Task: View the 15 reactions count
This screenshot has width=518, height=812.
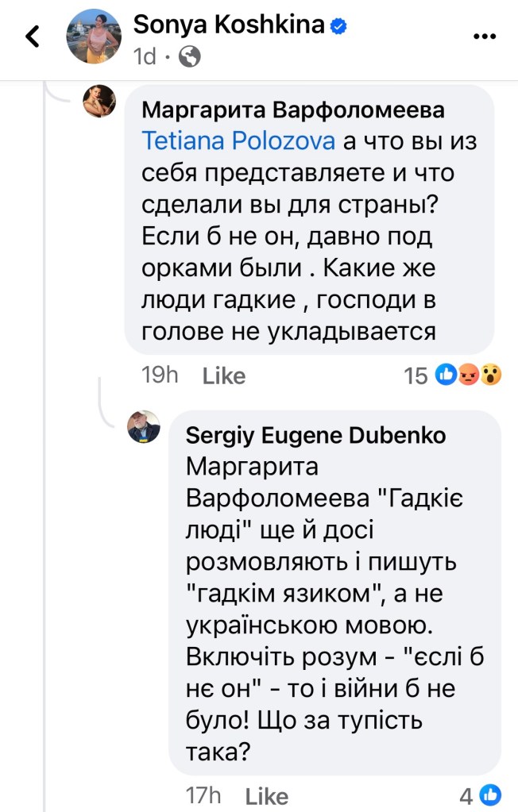Action: tap(416, 375)
